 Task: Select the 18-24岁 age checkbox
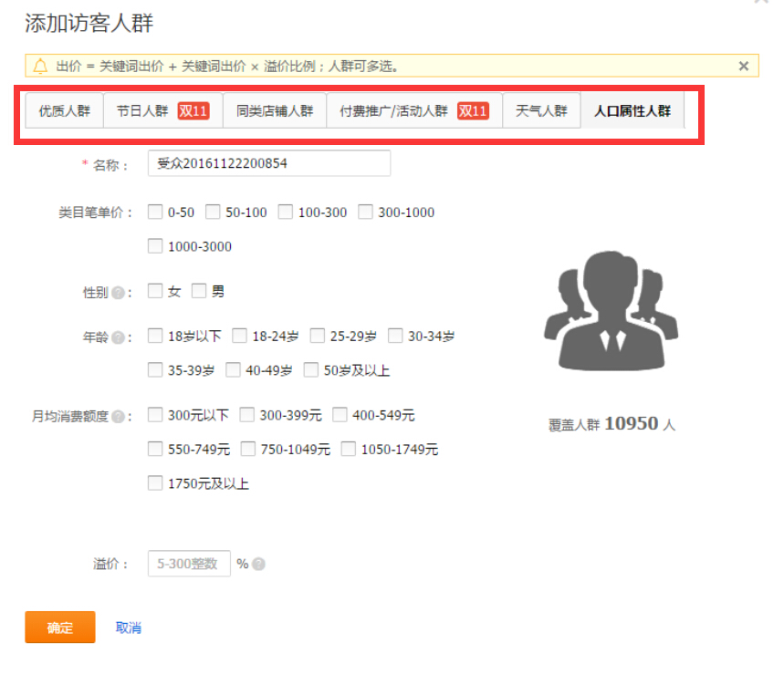(239, 336)
